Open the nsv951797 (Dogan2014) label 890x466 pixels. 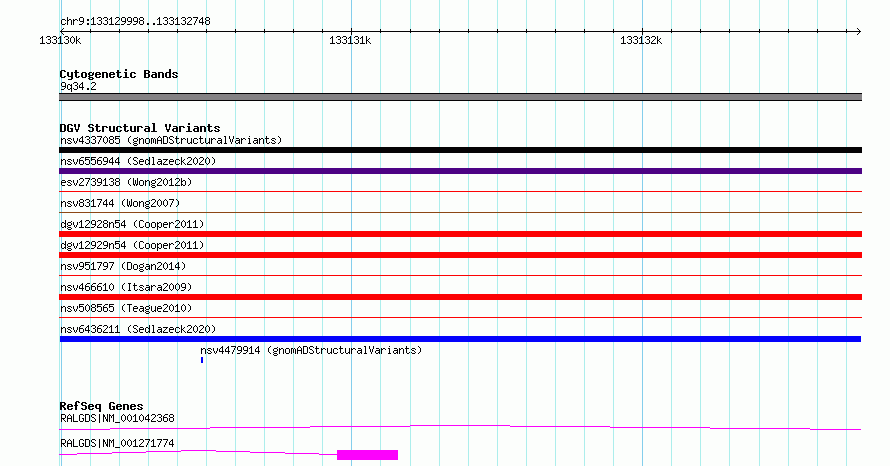click(123, 266)
